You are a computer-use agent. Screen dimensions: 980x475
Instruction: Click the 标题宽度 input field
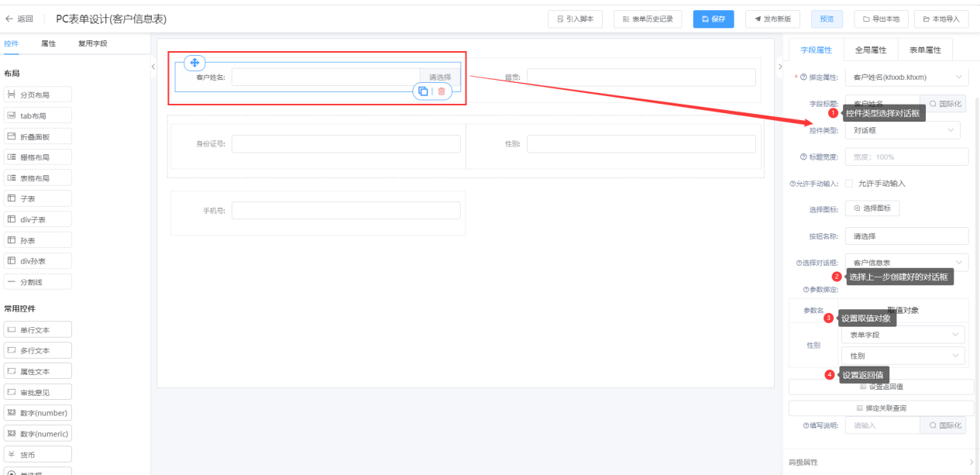(906, 157)
